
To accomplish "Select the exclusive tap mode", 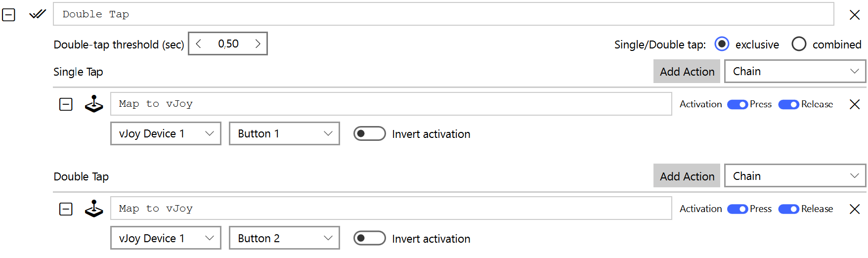I will [722, 44].
